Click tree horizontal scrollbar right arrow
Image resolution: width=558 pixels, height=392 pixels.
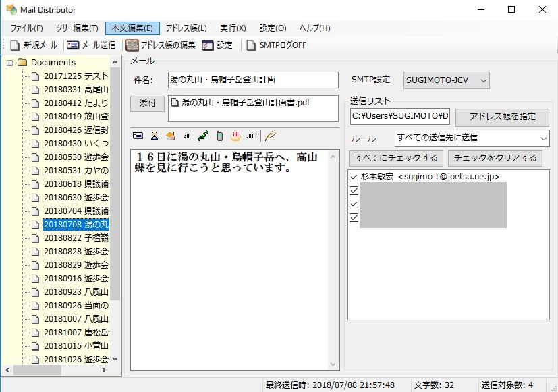(x=103, y=370)
